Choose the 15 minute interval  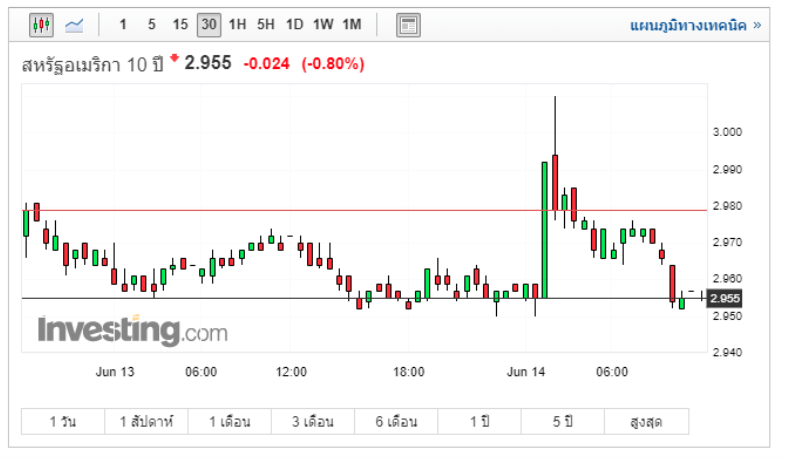tap(180, 24)
